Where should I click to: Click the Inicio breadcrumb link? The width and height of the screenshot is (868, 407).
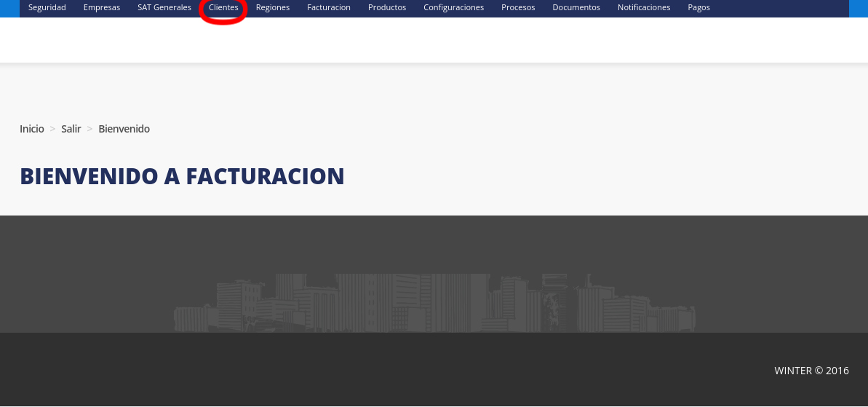click(x=32, y=129)
